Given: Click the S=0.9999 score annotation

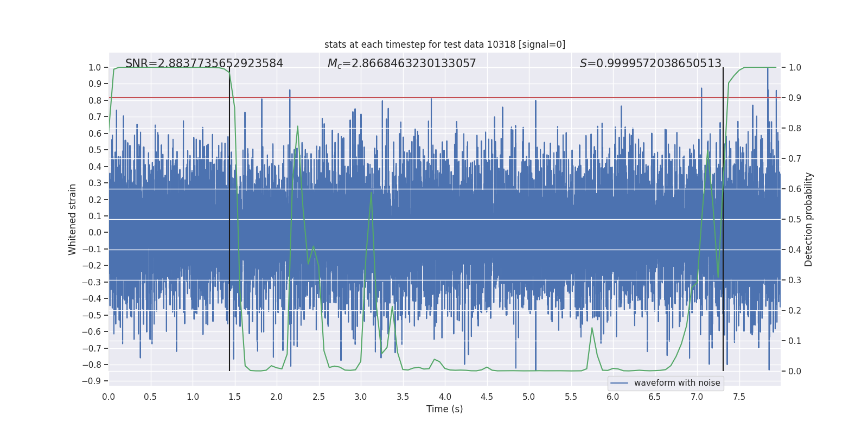Looking at the screenshot, I should 650,63.
